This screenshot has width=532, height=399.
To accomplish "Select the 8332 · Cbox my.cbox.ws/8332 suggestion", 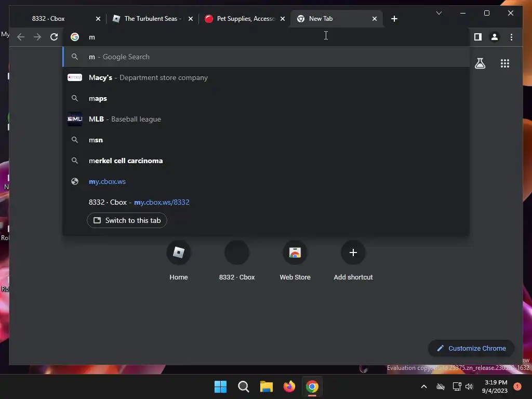I will point(266,202).
